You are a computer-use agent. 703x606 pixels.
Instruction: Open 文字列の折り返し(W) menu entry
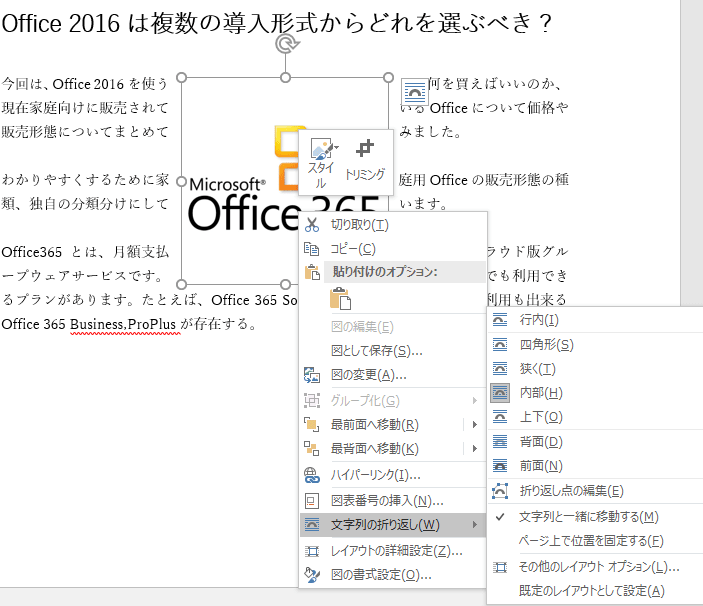393,524
